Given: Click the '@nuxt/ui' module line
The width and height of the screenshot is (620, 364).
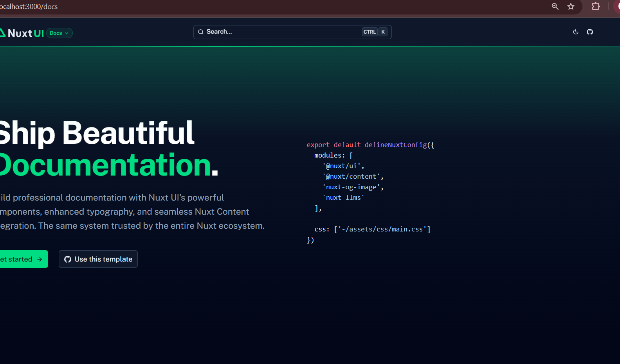Looking at the screenshot, I should (x=343, y=166).
